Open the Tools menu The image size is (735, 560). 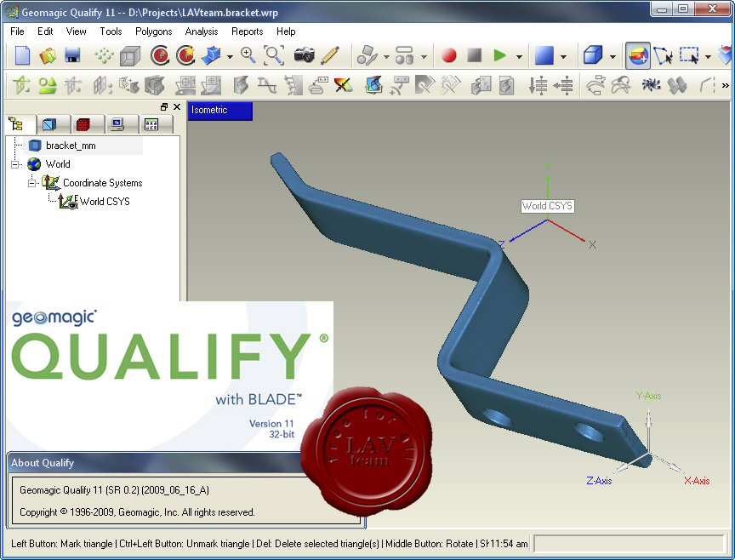111,31
